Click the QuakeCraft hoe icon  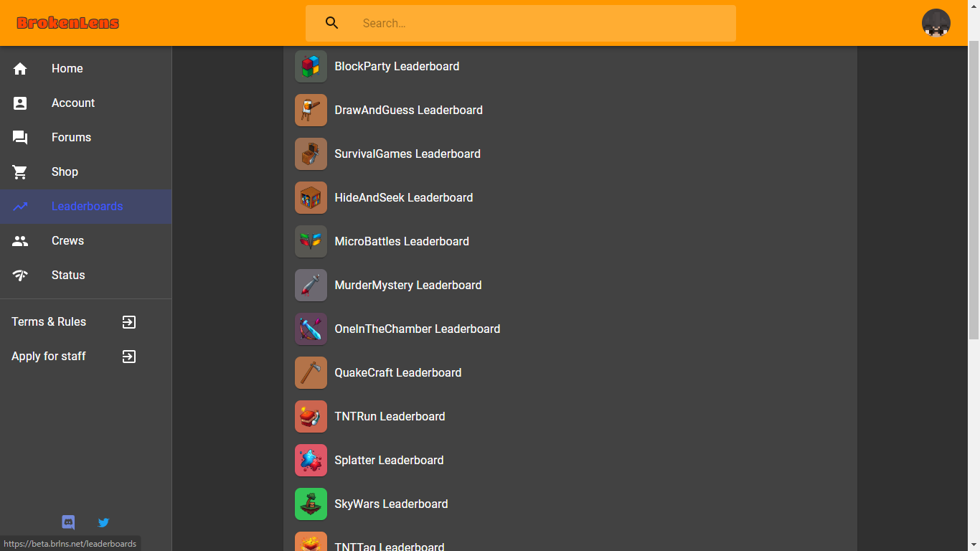tap(311, 372)
